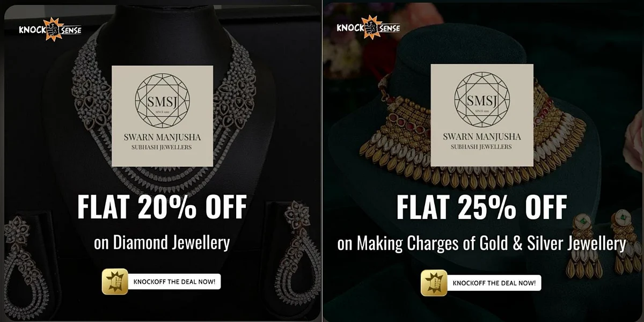Select the Flat 25% Off headline
Screen dimensions: 644x322
point(481,207)
